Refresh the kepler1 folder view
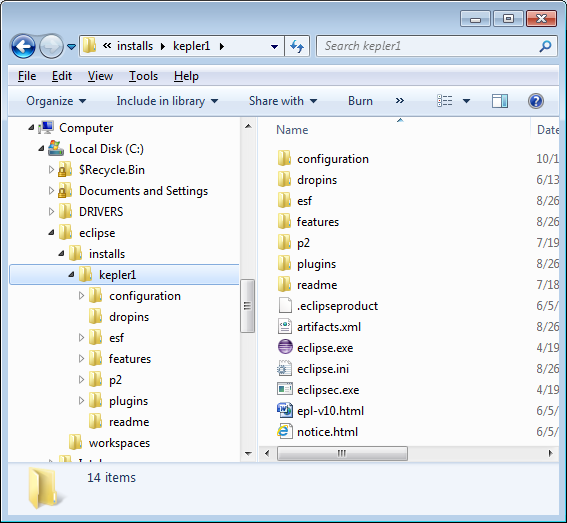 [x=297, y=46]
